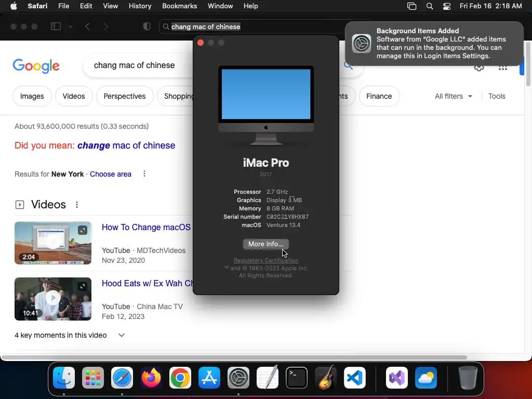Screen dimensions: 532x399
Task: Open the Help menu
Action: (x=251, y=6)
